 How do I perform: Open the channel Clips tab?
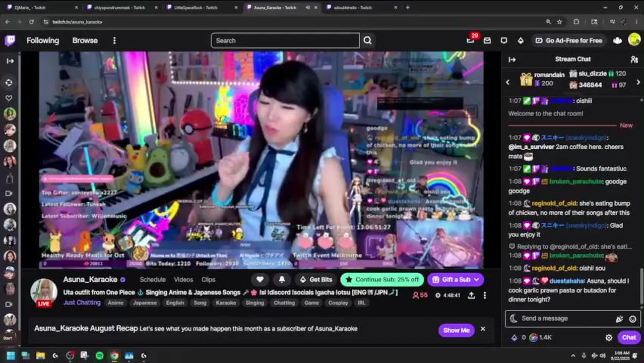point(208,279)
